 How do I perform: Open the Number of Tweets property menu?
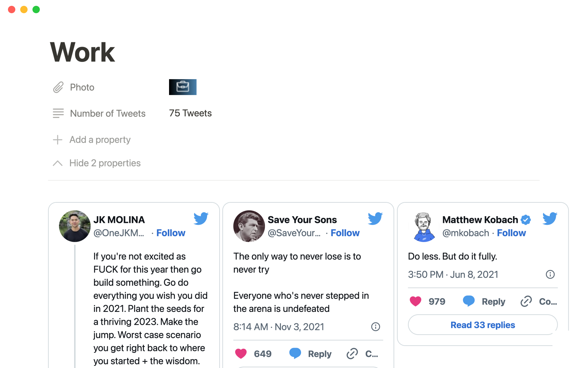(107, 113)
